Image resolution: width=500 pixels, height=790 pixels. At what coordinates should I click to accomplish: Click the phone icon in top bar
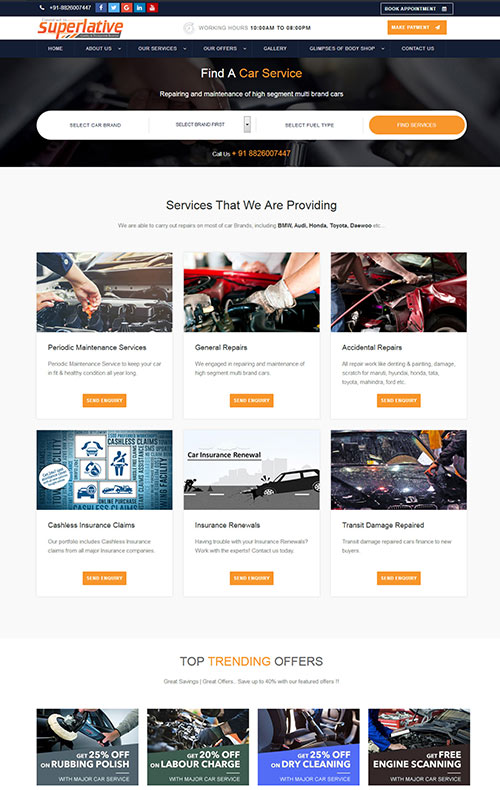point(42,8)
